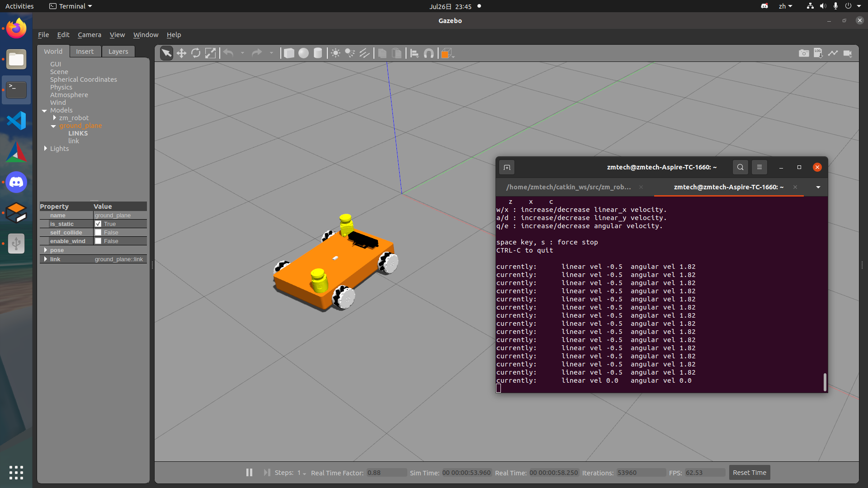
Task: Close the catkin_ws terminal tab
Action: (x=641, y=187)
